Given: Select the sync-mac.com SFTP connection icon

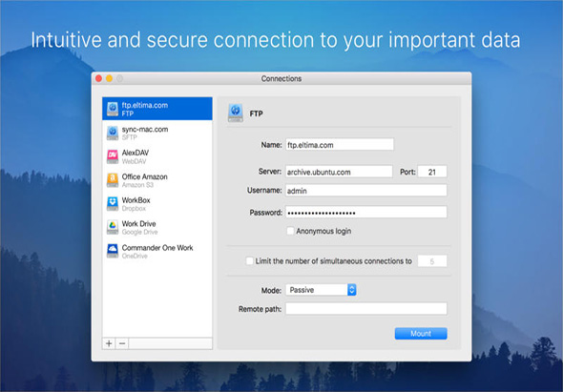Looking at the screenshot, I should click(x=113, y=133).
